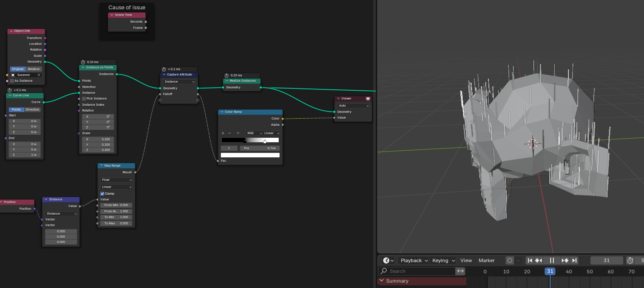The height and width of the screenshot is (288, 644).
Task: Switch Curve Line mode to Direction
Action: 32,110
